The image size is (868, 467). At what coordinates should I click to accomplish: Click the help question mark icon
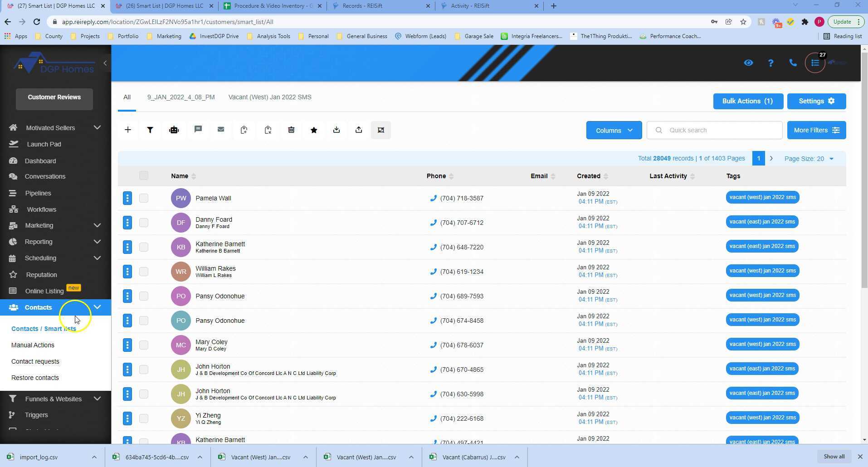pos(770,63)
